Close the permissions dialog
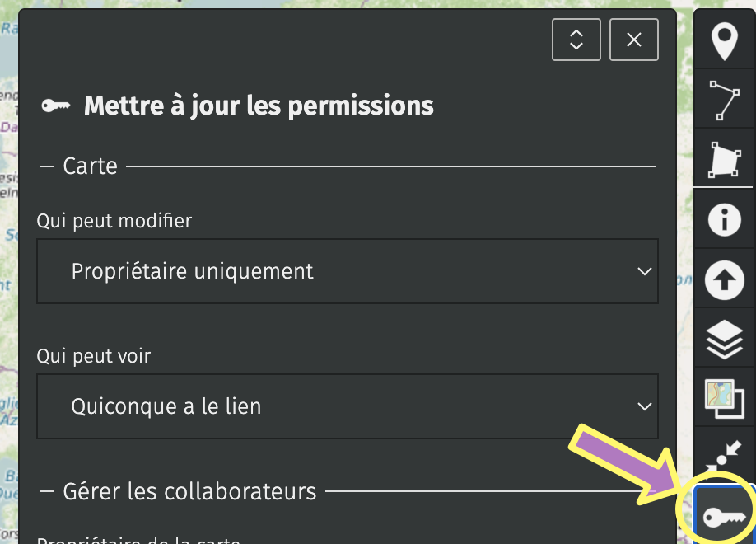 [633, 40]
